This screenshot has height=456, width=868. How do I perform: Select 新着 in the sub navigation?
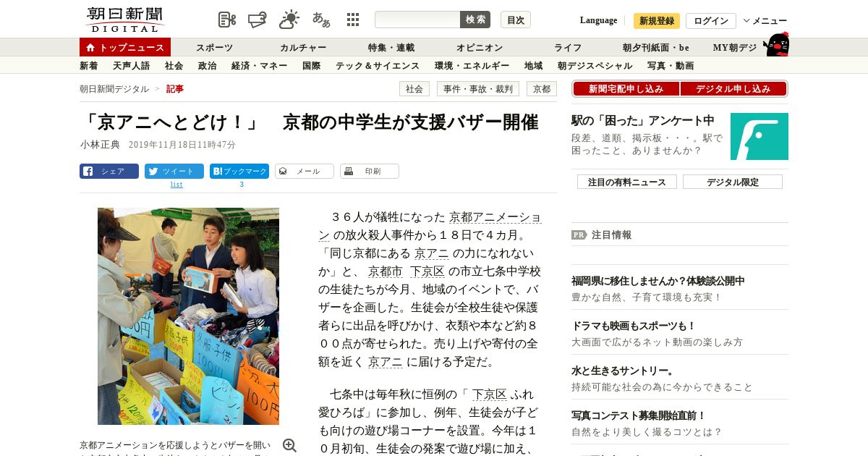click(89, 66)
